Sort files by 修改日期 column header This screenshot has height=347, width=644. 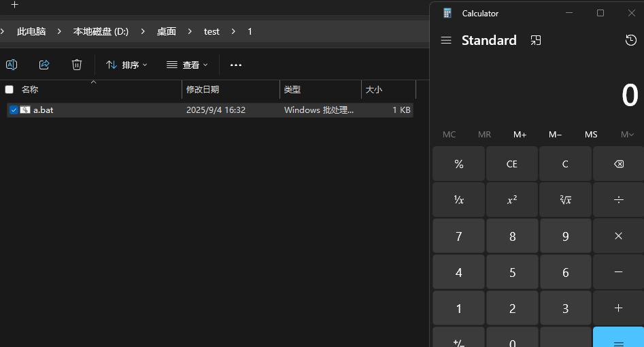coord(203,89)
